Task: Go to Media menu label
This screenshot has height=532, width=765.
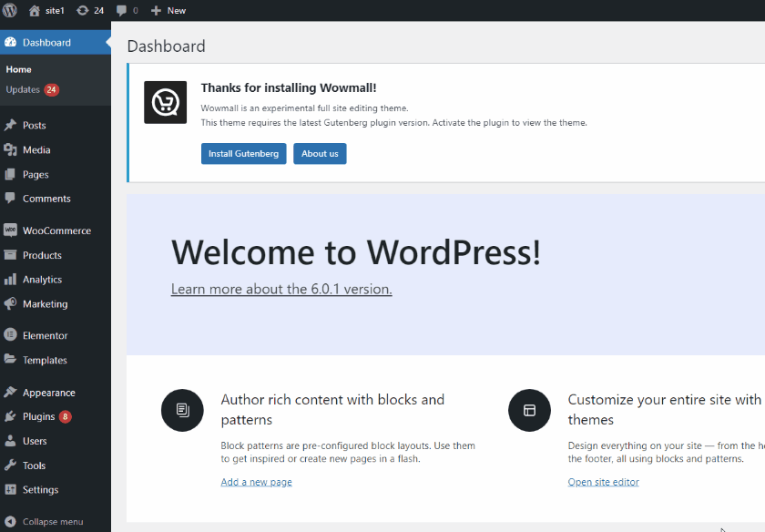Action: click(36, 149)
